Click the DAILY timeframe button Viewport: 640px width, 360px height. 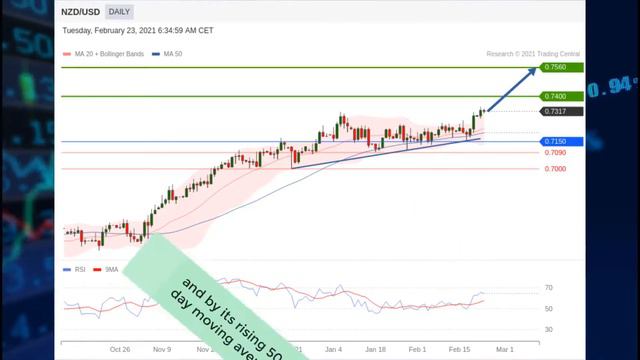click(x=119, y=12)
